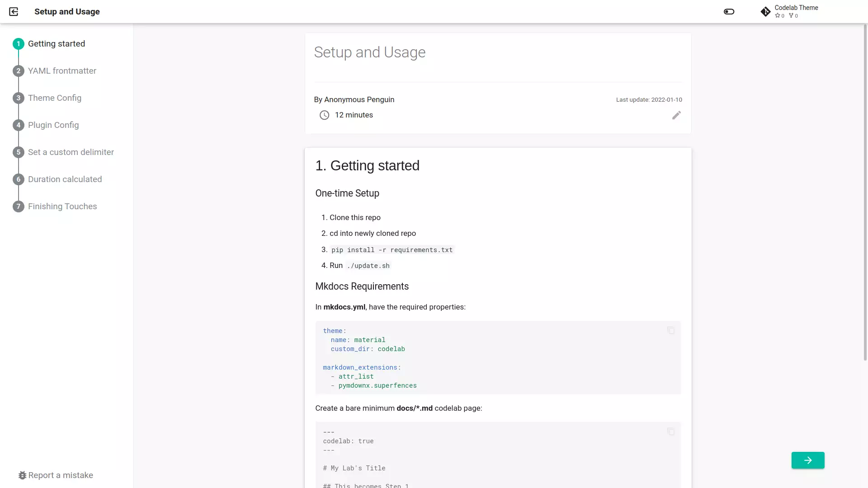Click the forward arrow navigation button
The width and height of the screenshot is (868, 488).
pyautogui.click(x=808, y=460)
